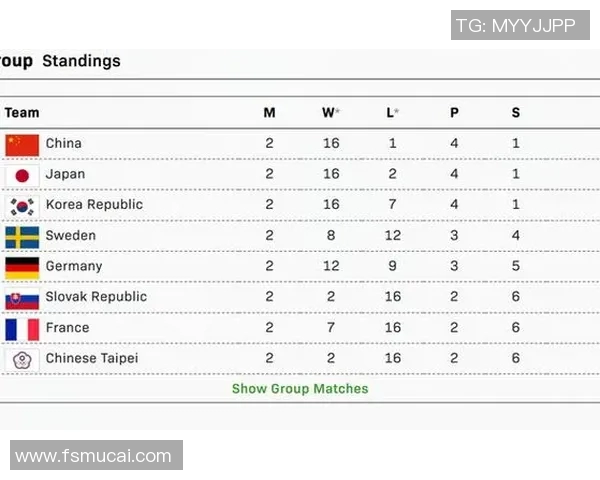This screenshot has width=600, height=480.
Task: Click the Korea Republic flag icon
Action: pos(22,206)
